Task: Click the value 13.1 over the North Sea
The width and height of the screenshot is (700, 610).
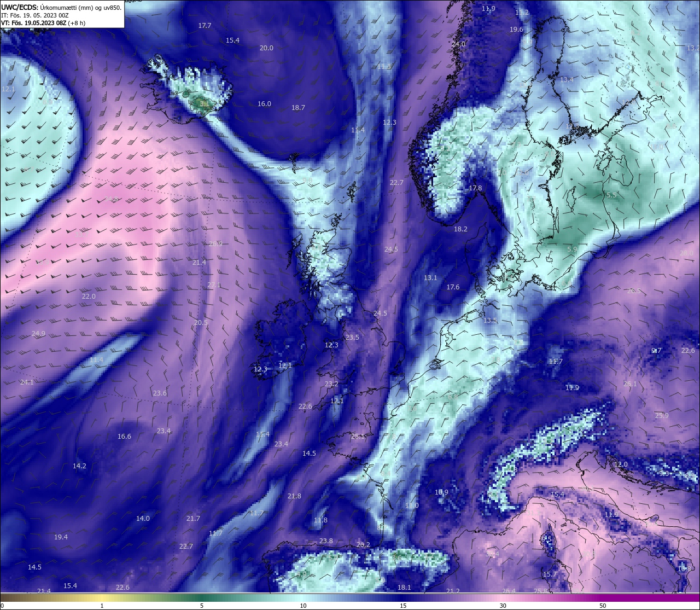Action: pyautogui.click(x=430, y=278)
